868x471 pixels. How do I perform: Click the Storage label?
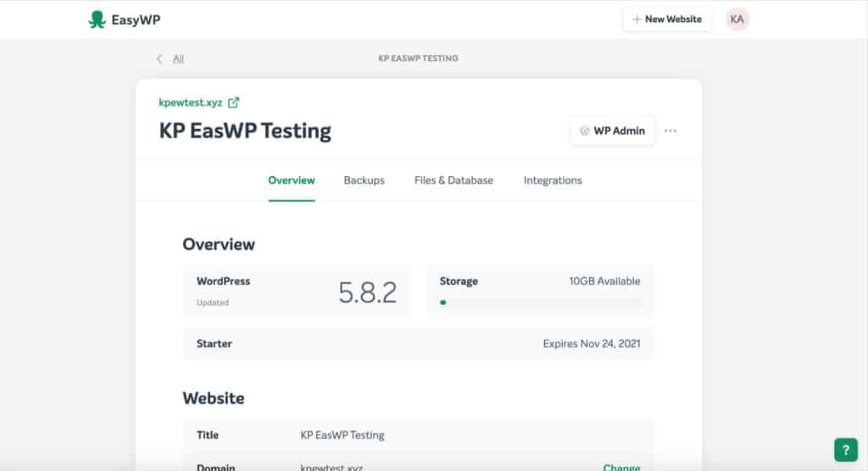point(459,281)
